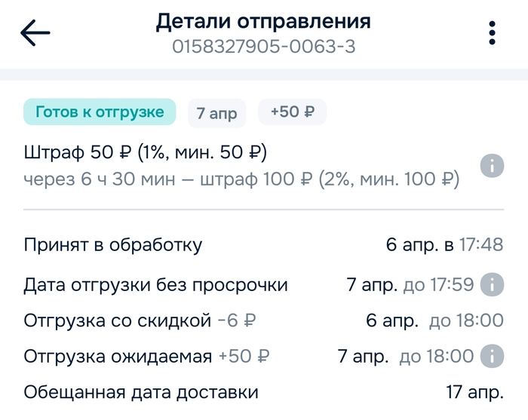Screen dimensions: 528x420
Task: Tap the '17 апр.' delivery date
Action: (474, 392)
